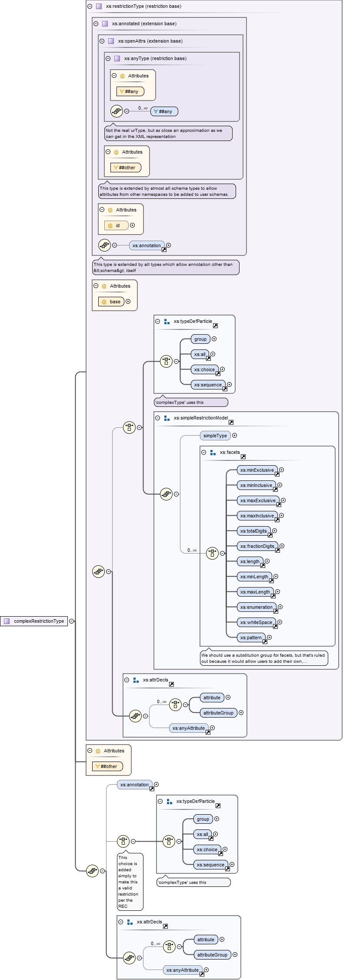Click the xs:openAttrs type icon

click(111, 41)
